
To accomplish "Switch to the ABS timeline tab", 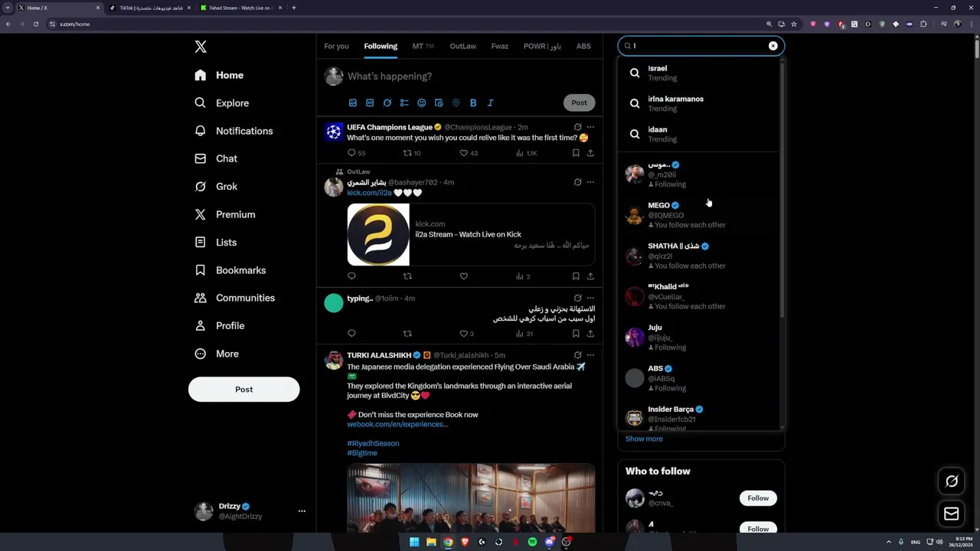I will click(583, 46).
